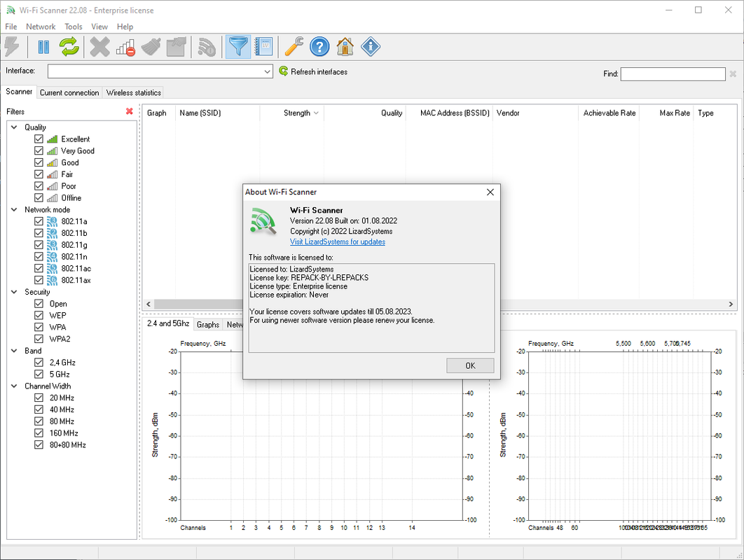Click OK in the About dialog
The width and height of the screenshot is (744, 560).
pyautogui.click(x=470, y=365)
